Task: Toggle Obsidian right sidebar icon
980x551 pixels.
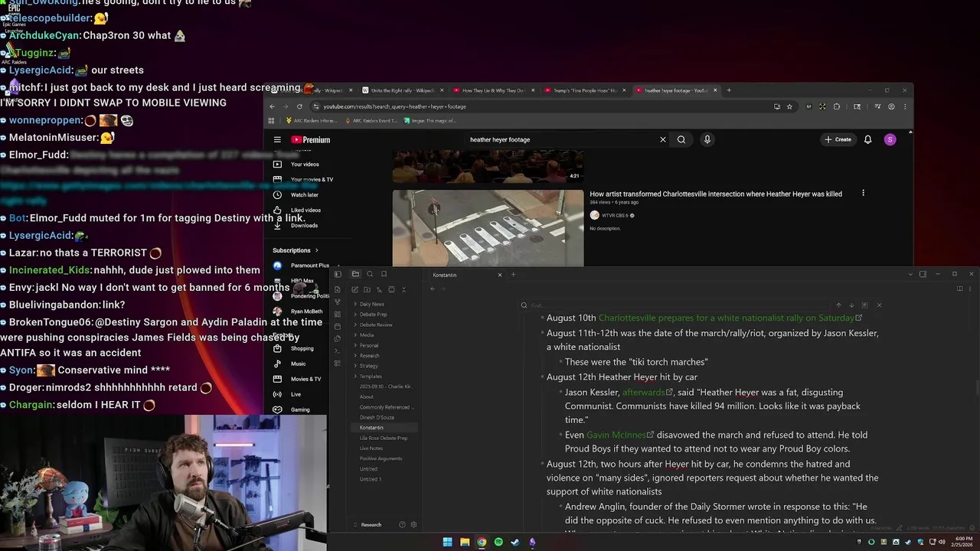Action: [923, 274]
